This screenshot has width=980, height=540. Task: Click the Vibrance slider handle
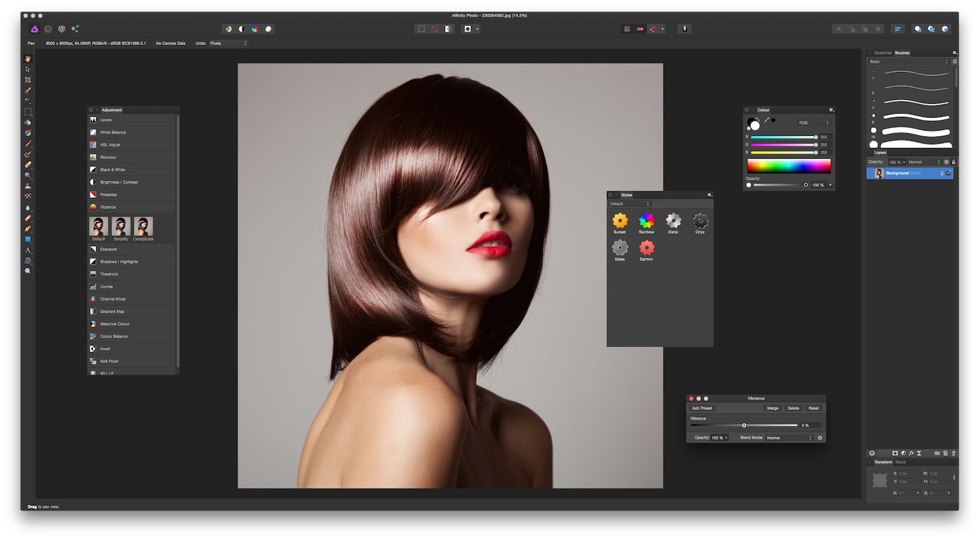coord(744,425)
